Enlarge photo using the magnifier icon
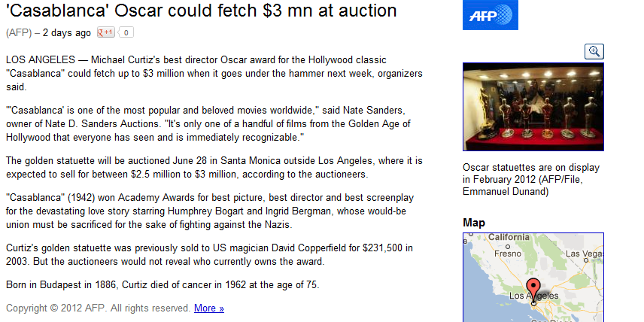The height and width of the screenshot is (322, 644). coord(594,51)
